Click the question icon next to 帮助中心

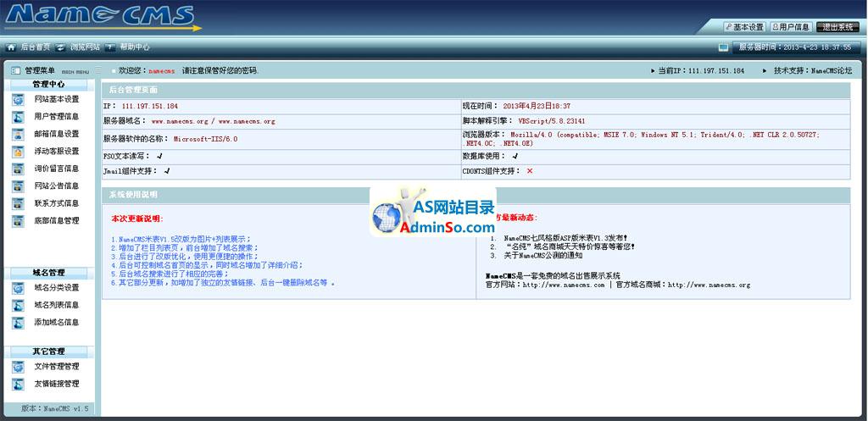click(x=110, y=47)
